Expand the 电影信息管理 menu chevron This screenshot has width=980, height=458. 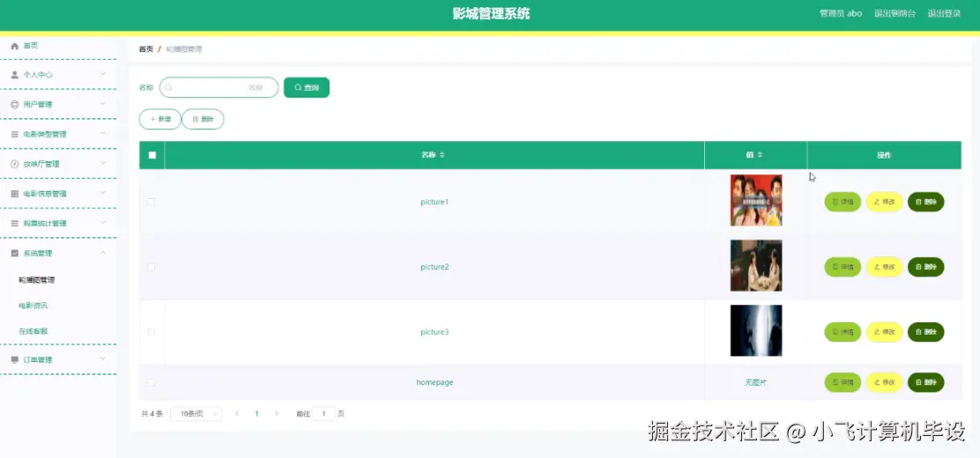[x=103, y=193]
